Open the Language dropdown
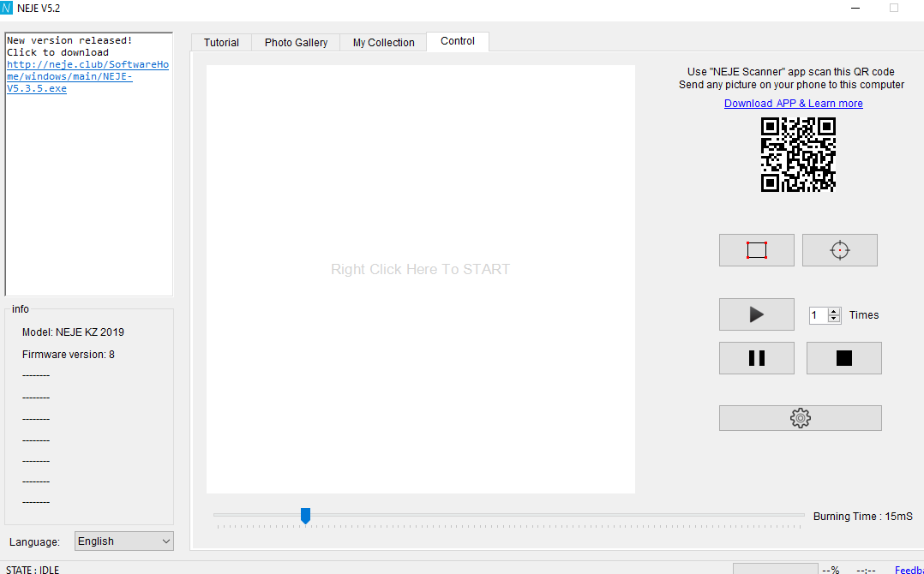The image size is (924, 574). coord(124,541)
